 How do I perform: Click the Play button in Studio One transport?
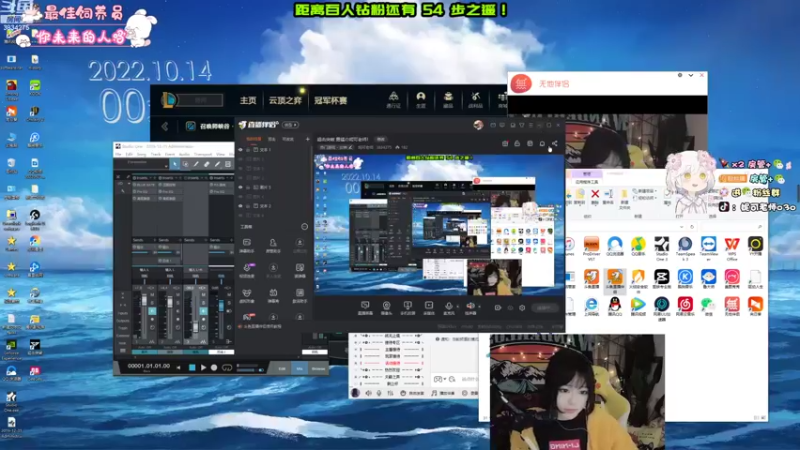pyautogui.click(x=203, y=367)
